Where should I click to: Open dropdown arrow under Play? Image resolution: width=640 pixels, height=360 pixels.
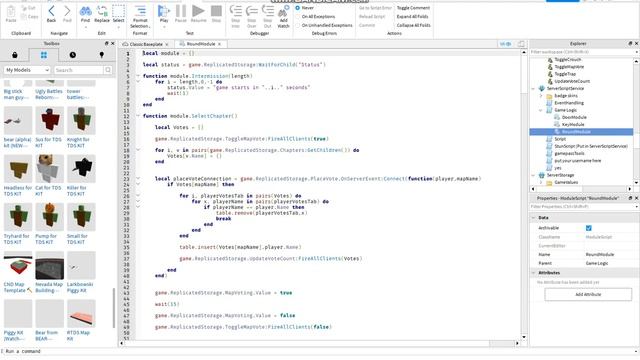click(164, 27)
